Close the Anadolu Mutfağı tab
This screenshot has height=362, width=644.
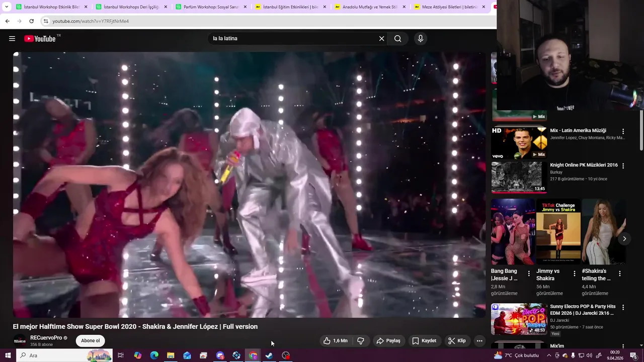coord(404,7)
